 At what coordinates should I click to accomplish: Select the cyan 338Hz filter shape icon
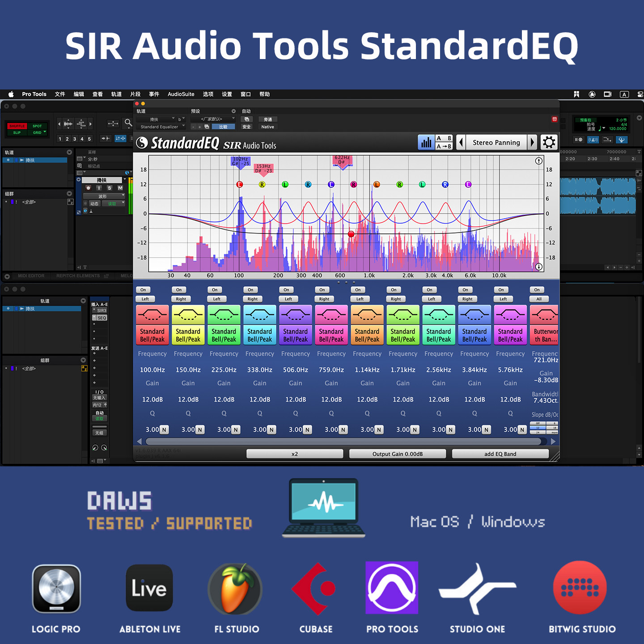pyautogui.click(x=260, y=315)
